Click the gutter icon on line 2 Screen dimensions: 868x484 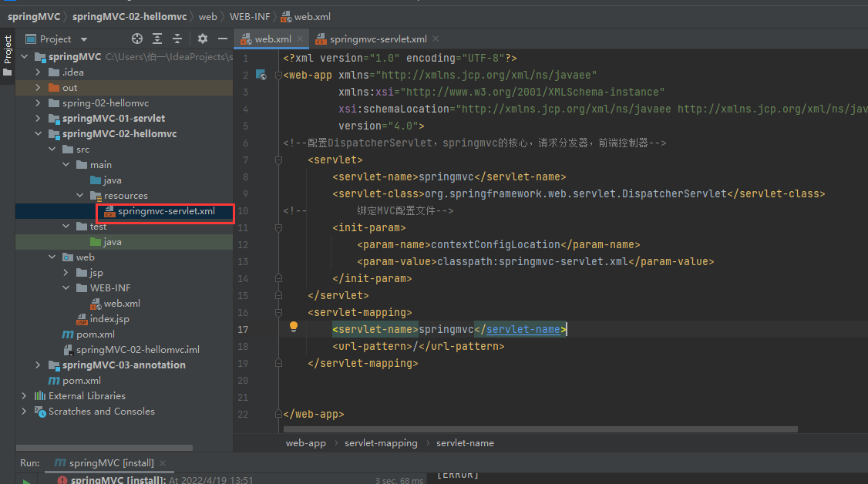tap(261, 75)
